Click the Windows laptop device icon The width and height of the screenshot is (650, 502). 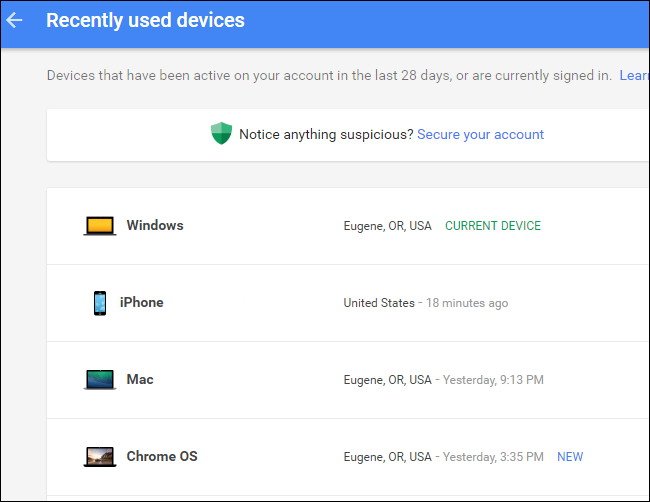(x=100, y=226)
